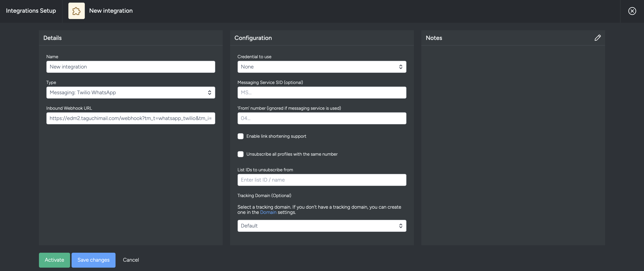Click the Details panel heading
This screenshot has width=644, height=271.
click(x=53, y=38)
